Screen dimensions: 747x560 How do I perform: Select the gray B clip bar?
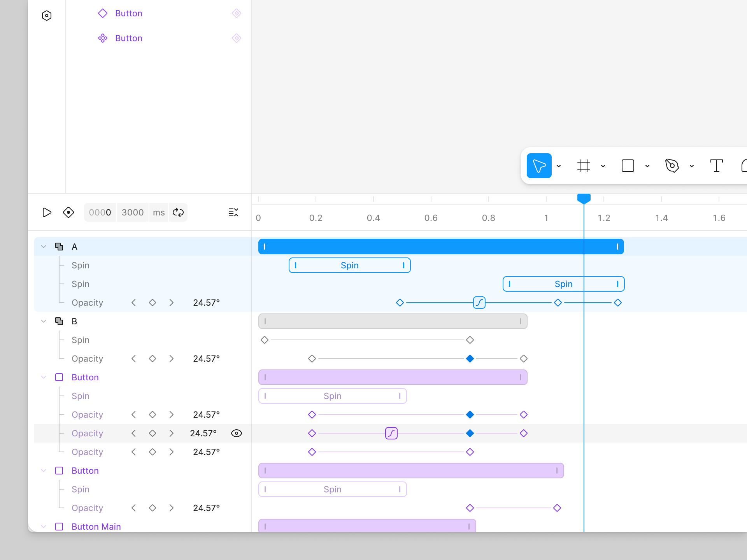coord(393,321)
